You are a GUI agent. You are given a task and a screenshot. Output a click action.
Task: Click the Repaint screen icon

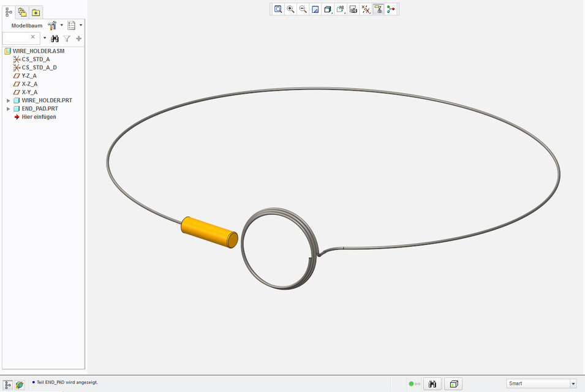tap(315, 9)
